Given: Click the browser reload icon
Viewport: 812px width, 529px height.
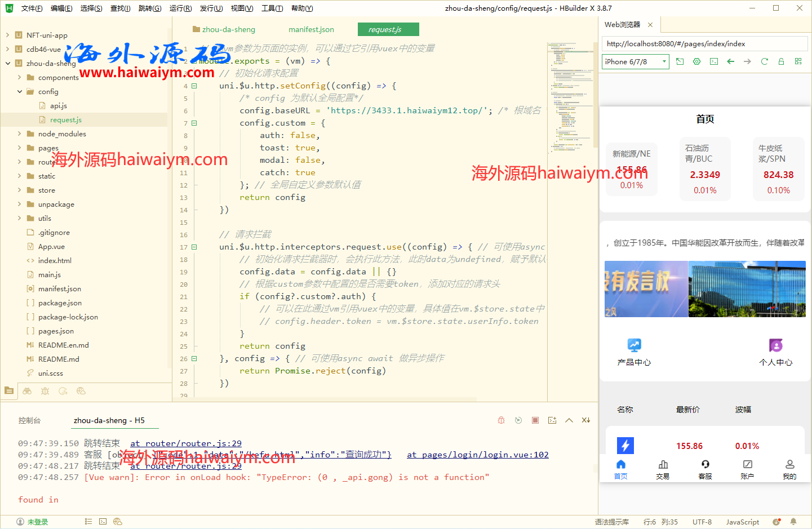Looking at the screenshot, I should coord(764,61).
